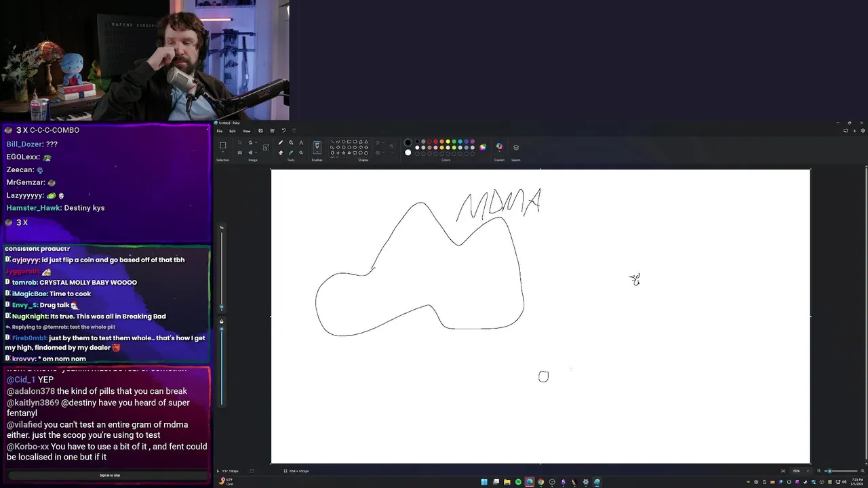Select the Fill bucket tool
This screenshot has height=488, width=868.
[x=291, y=142]
